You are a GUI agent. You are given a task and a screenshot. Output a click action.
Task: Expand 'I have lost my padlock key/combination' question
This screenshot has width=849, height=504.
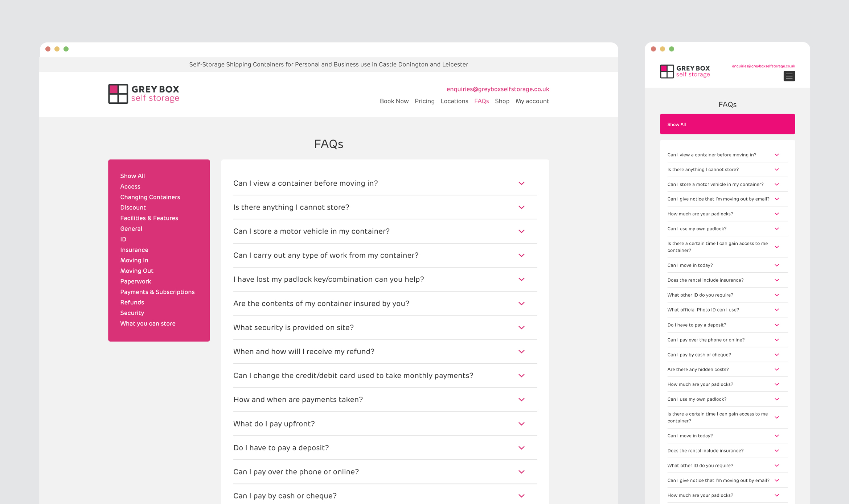click(x=385, y=280)
